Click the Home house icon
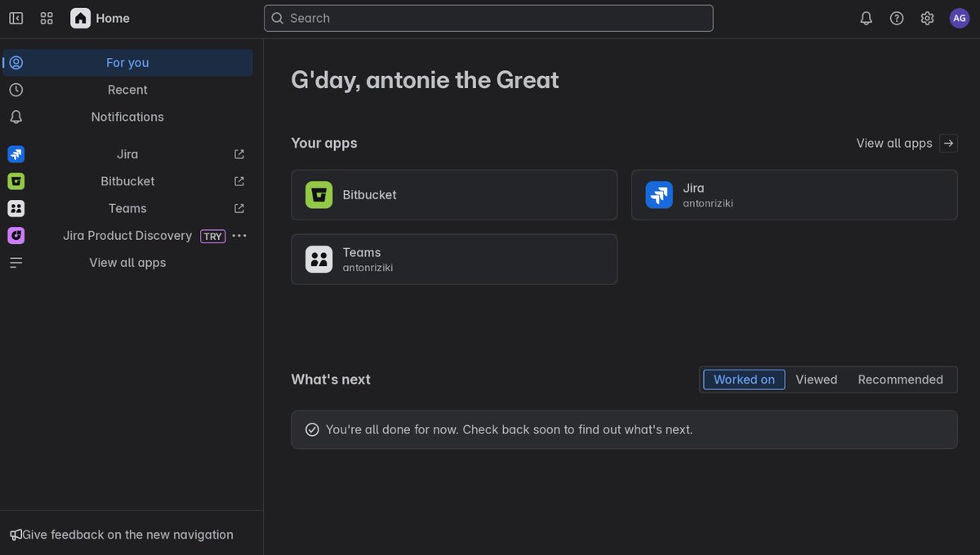Screen dimensions: 980x555 (81, 18)
